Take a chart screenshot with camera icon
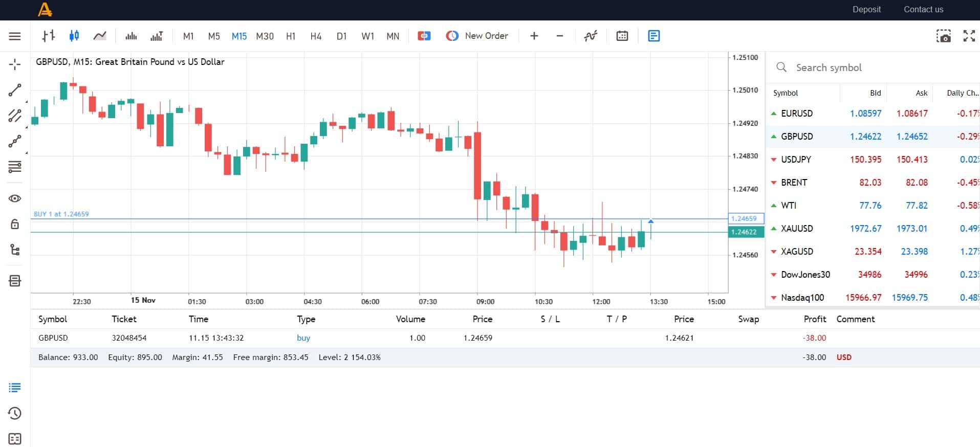Screen dimensions: 980x447 pos(944,36)
